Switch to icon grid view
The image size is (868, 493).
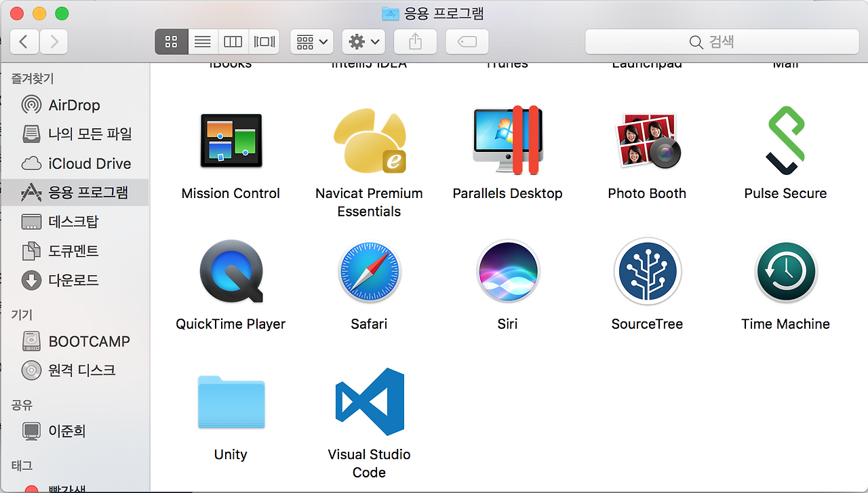tap(171, 42)
